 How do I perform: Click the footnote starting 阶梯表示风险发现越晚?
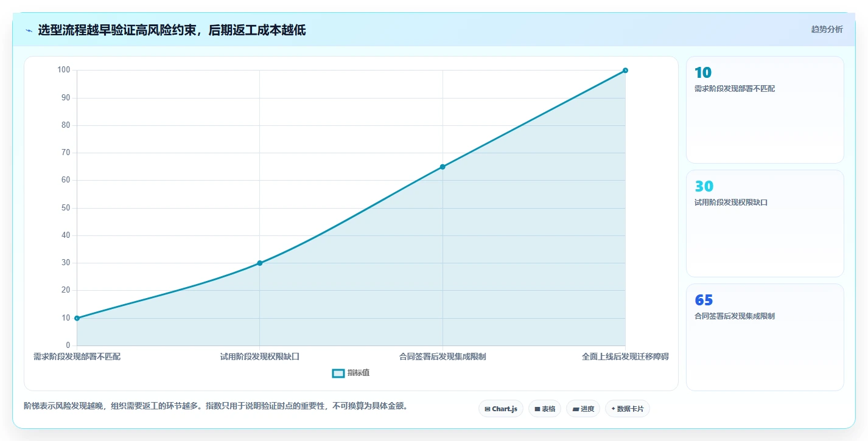click(x=215, y=406)
